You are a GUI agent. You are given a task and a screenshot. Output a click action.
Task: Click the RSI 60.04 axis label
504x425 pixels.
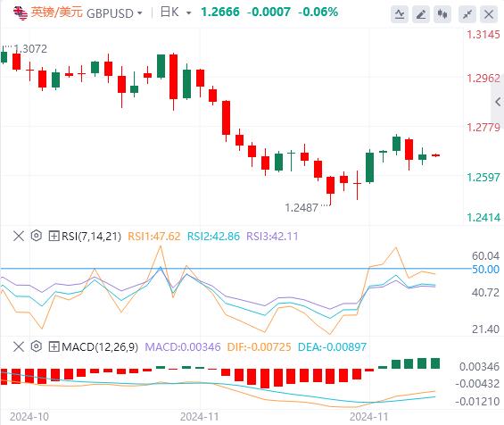point(485,256)
